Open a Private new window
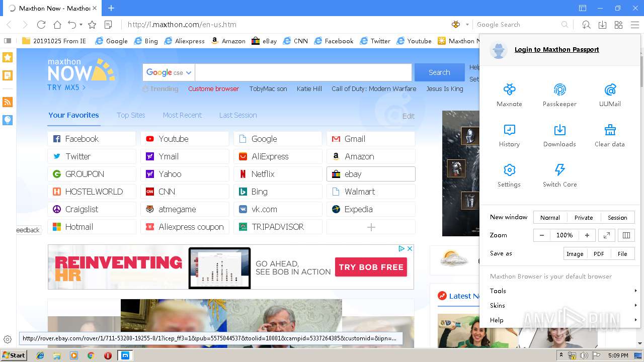 [x=584, y=218]
